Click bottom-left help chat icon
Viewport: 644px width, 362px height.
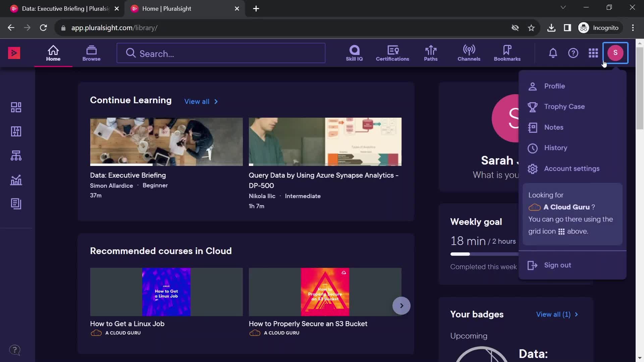tap(15, 350)
